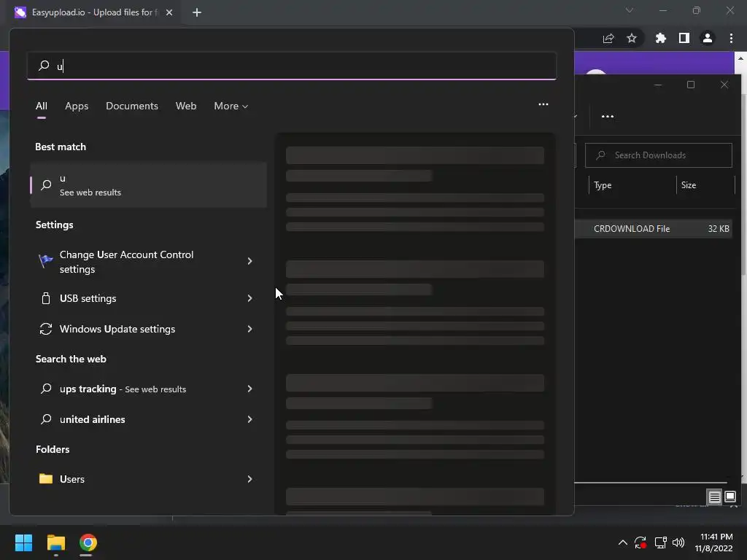Open a new Chrome tab
Viewport: 747px width, 560px height.
(197, 12)
